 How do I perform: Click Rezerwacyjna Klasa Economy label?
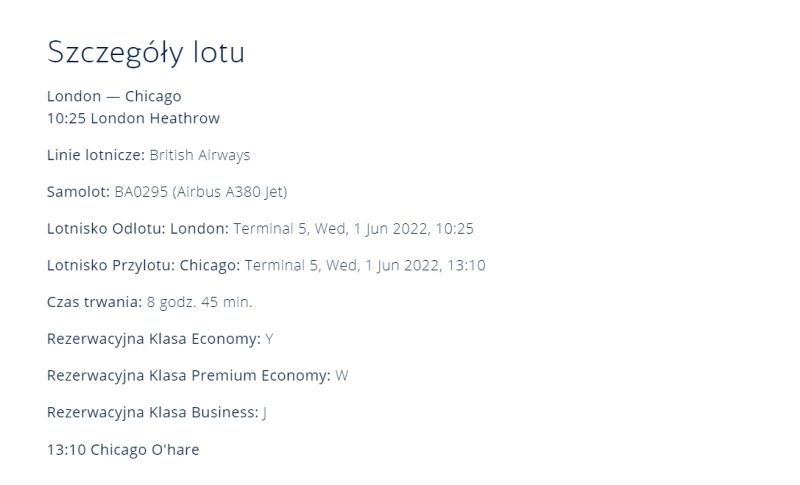click(x=154, y=339)
